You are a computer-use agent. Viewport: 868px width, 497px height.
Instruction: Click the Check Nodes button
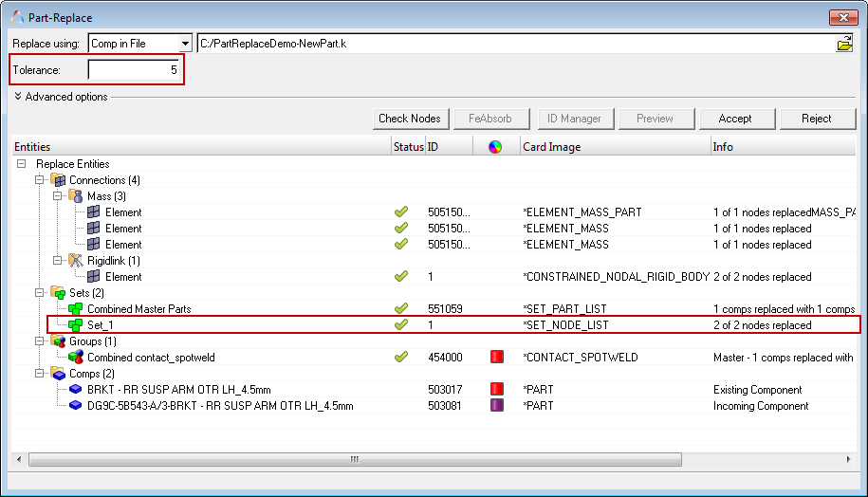point(409,119)
